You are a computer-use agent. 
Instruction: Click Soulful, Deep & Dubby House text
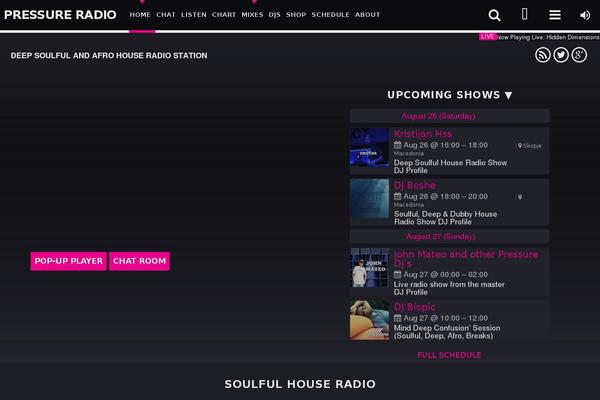click(445, 214)
